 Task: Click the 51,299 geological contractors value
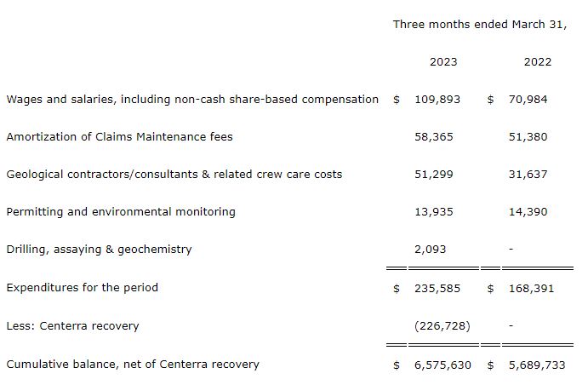coord(434,175)
